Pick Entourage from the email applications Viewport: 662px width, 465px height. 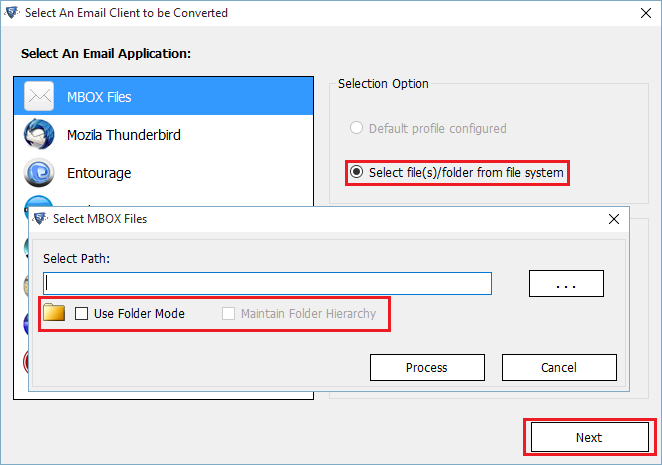[164, 172]
